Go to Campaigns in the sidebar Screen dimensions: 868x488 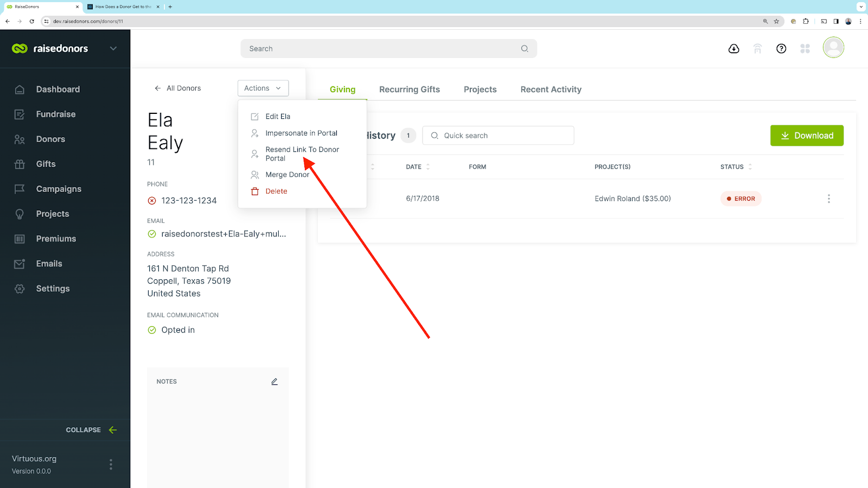coord(59,189)
